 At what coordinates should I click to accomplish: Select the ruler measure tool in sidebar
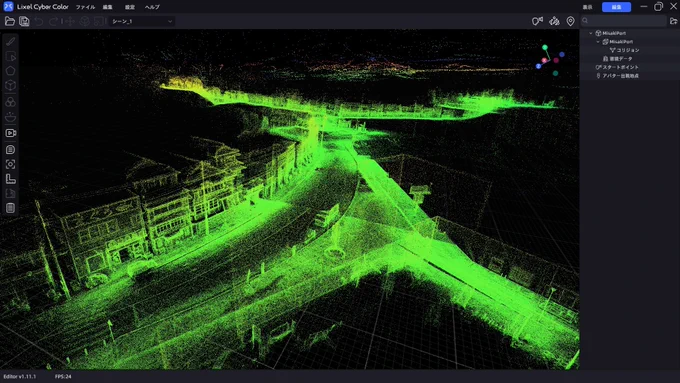point(11,42)
